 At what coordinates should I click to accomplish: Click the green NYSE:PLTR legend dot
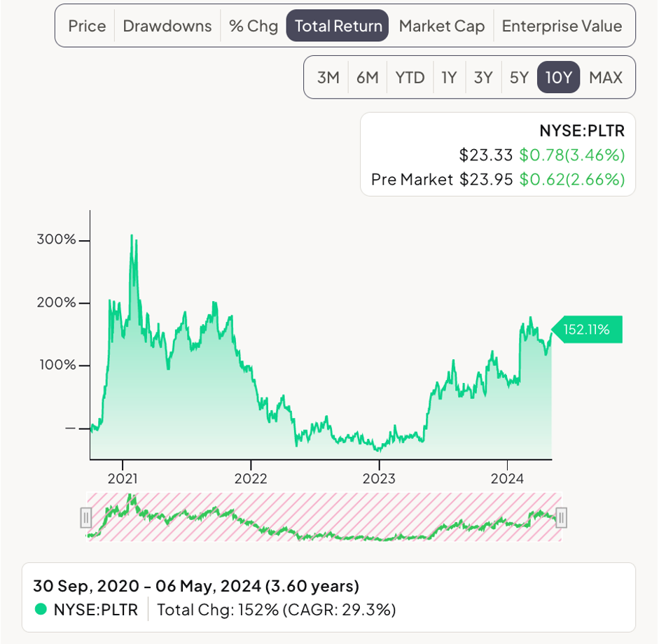tap(41, 608)
